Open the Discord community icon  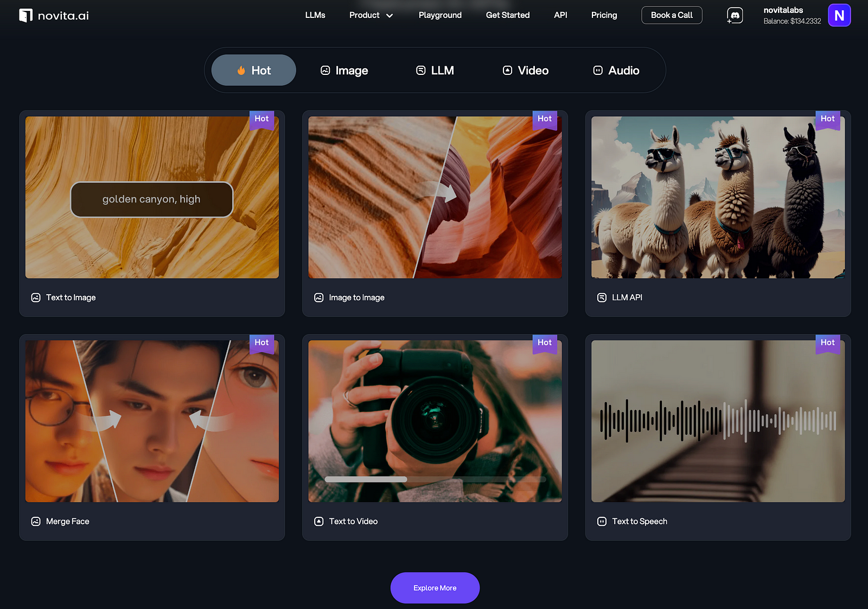tap(735, 15)
